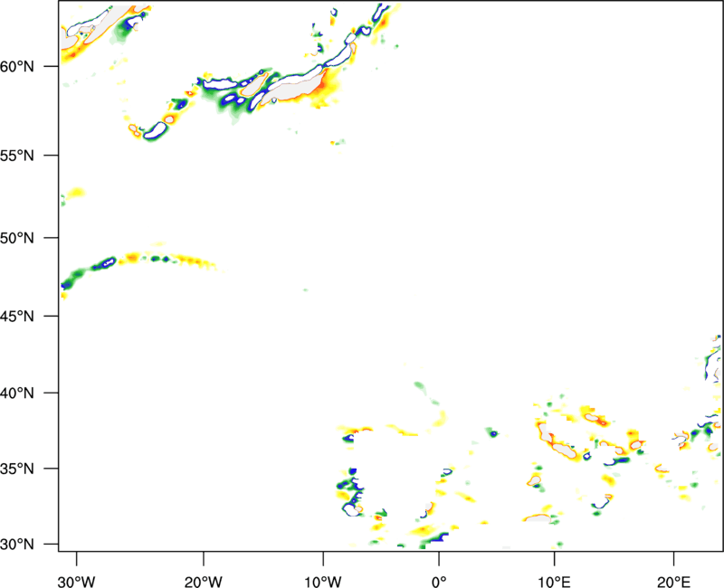Viewport: 724px width, 588px height.
Task: Click the 20°E longitude label
Action: (673, 582)
